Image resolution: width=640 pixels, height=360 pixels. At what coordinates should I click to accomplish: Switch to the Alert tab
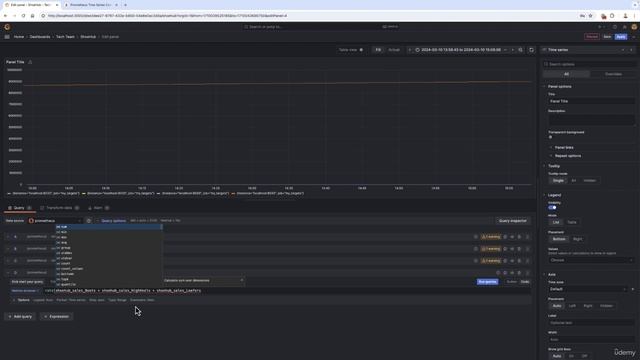pyautogui.click(x=98, y=208)
